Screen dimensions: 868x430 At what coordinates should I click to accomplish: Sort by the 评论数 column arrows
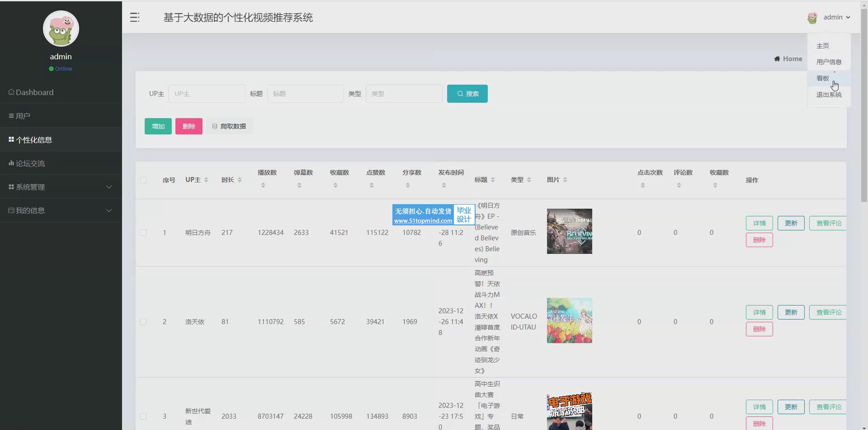tap(679, 185)
